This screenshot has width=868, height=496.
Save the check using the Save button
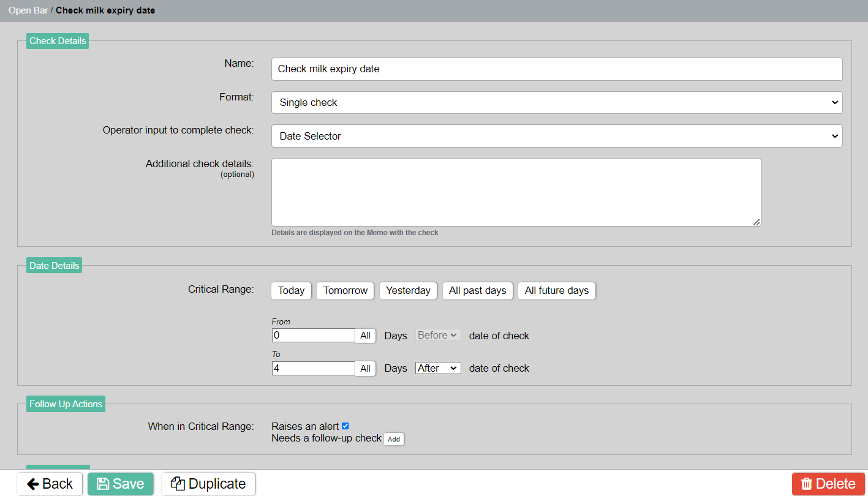tap(121, 484)
